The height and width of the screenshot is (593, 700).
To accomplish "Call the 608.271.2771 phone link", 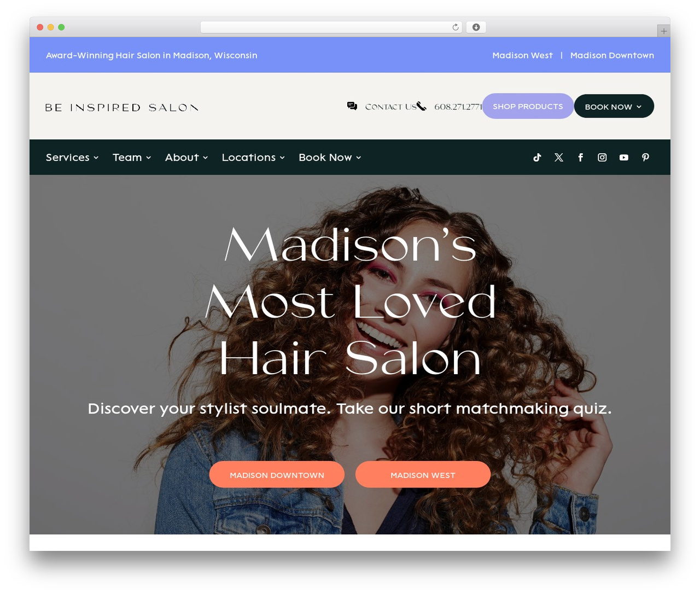I will pos(458,107).
